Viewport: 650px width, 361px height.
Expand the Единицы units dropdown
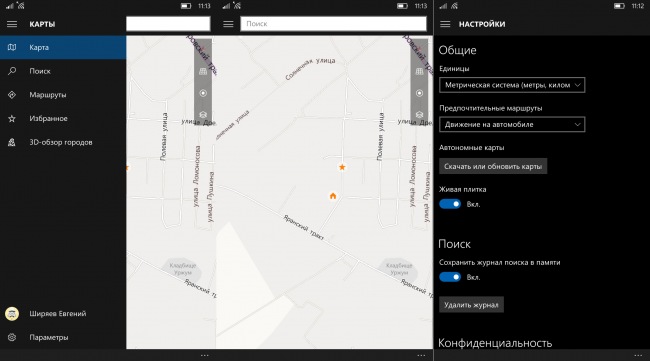(512, 85)
